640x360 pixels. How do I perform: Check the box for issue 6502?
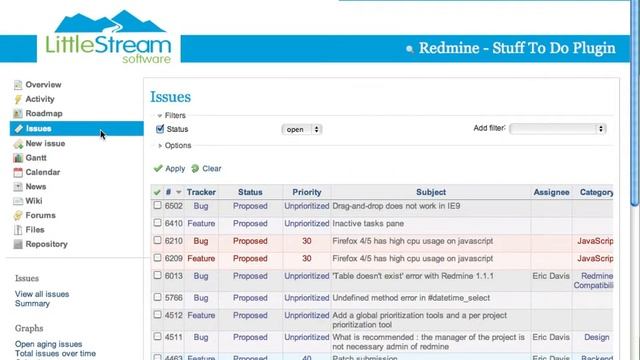(158, 205)
